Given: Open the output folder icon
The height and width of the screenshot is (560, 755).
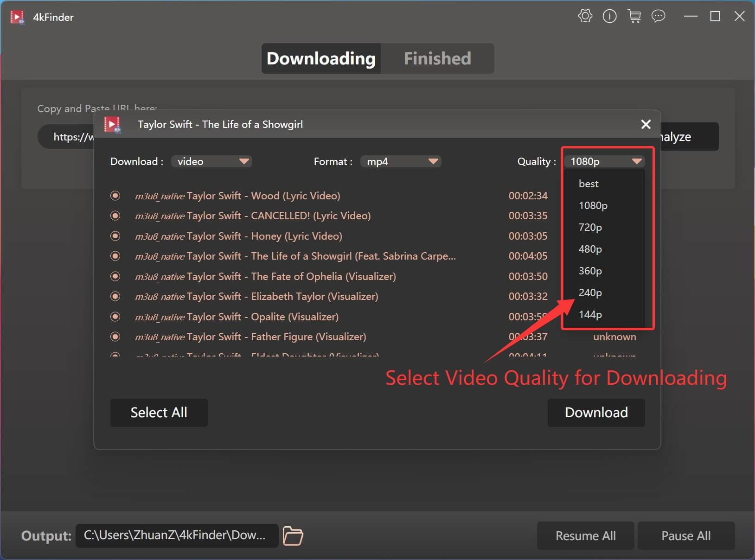Looking at the screenshot, I should 292,536.
